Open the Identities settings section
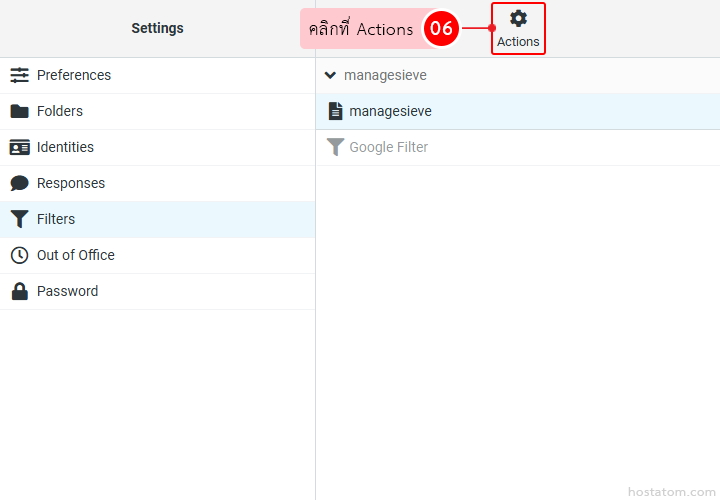The width and height of the screenshot is (720, 500). [65, 147]
